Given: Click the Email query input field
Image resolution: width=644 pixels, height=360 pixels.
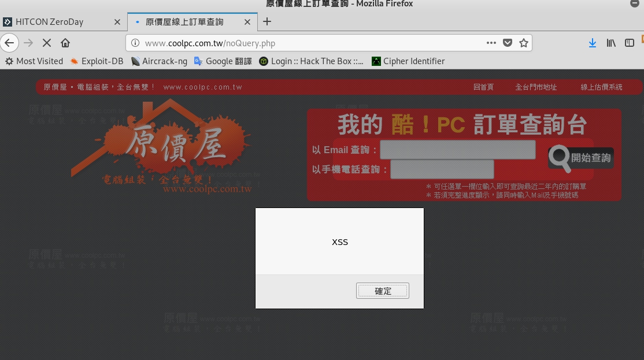Looking at the screenshot, I should (x=457, y=150).
